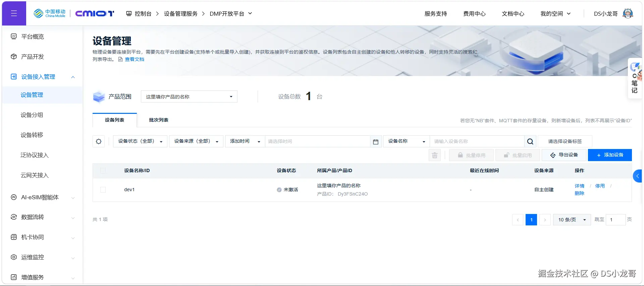Select the 设备列表 tab
This screenshot has width=644, height=286.
point(115,120)
